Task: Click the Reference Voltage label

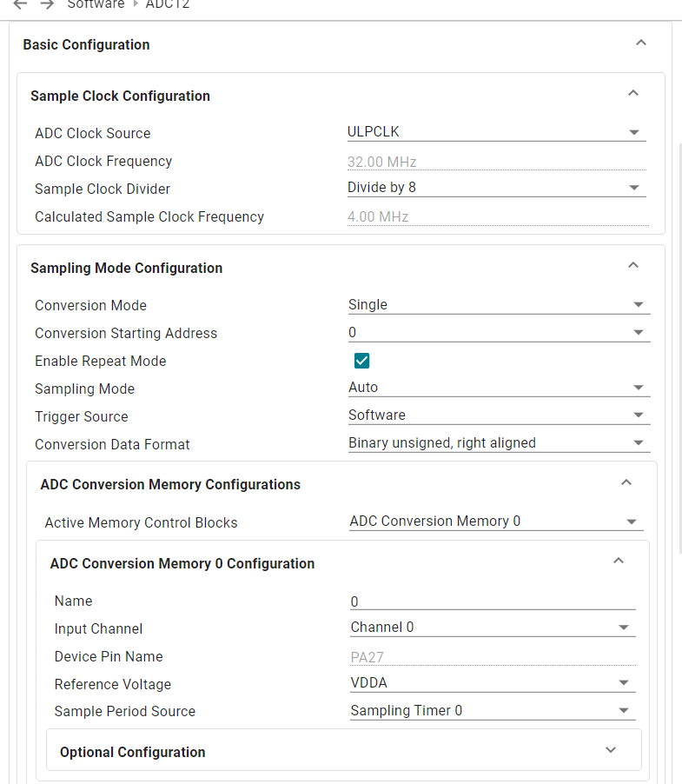Action: click(112, 685)
